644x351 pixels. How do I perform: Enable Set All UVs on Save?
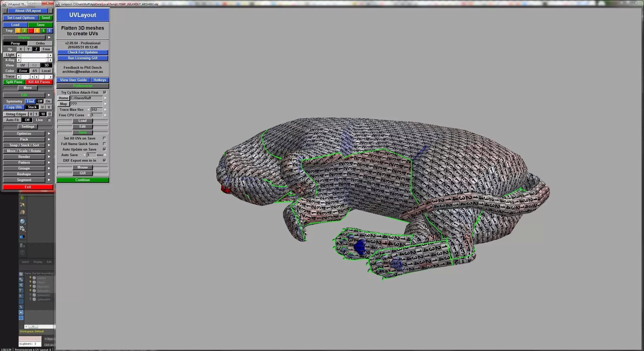point(104,138)
